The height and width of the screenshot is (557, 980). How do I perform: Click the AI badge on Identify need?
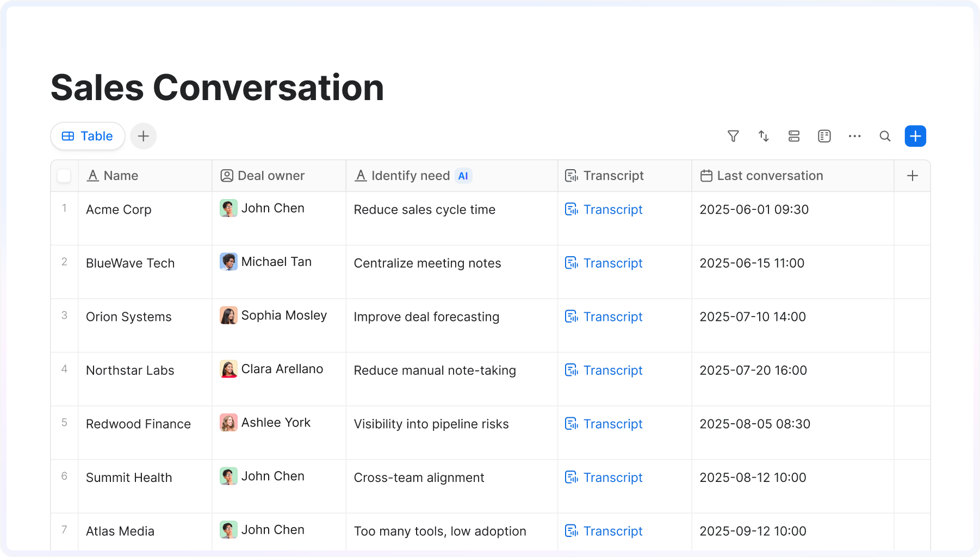point(463,176)
